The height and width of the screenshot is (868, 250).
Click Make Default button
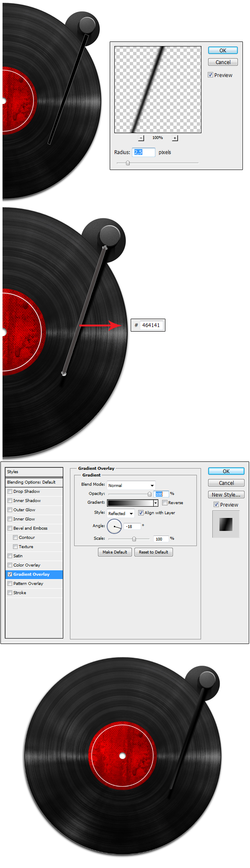(115, 552)
